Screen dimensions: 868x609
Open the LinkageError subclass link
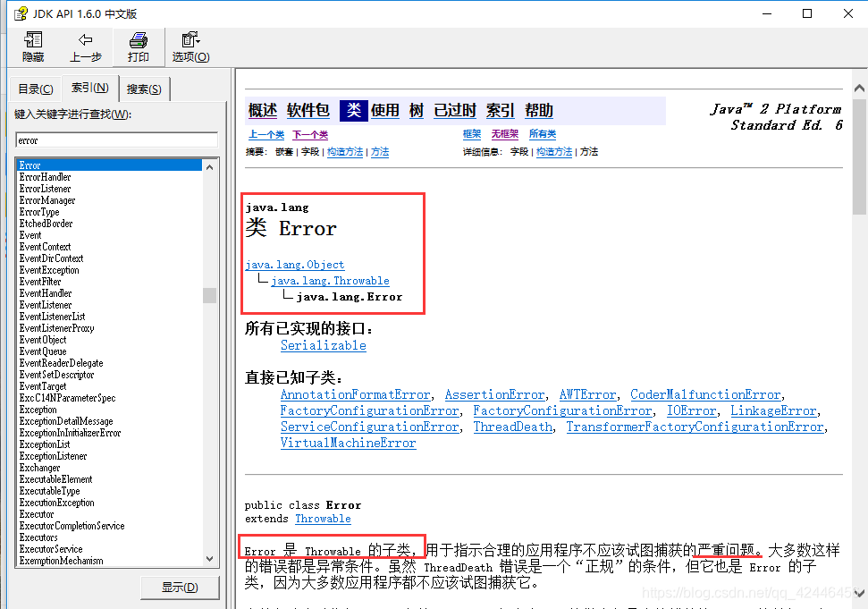[x=773, y=410]
